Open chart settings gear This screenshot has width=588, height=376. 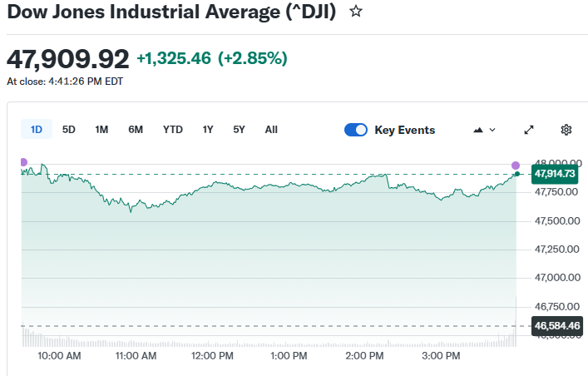(x=566, y=130)
